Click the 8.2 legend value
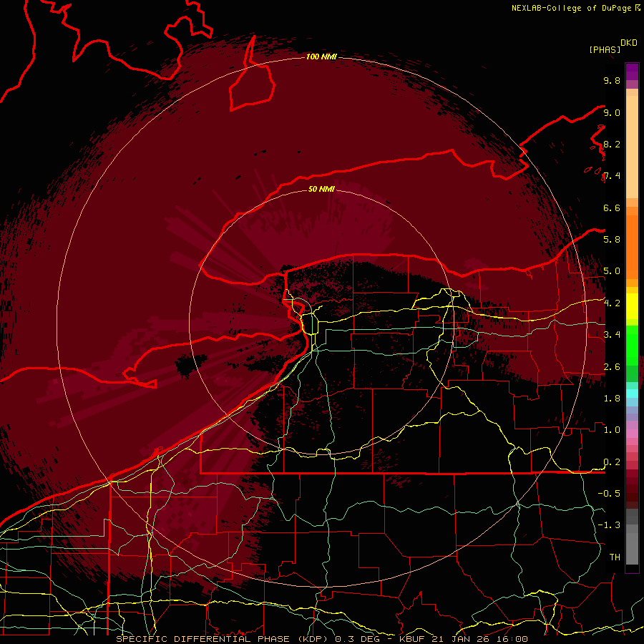The height and width of the screenshot is (644, 644). 612,144
